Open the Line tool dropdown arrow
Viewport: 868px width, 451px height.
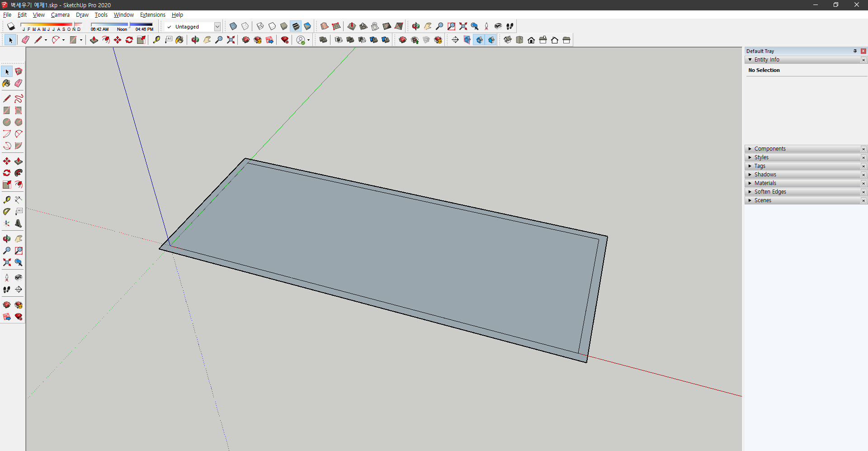46,40
